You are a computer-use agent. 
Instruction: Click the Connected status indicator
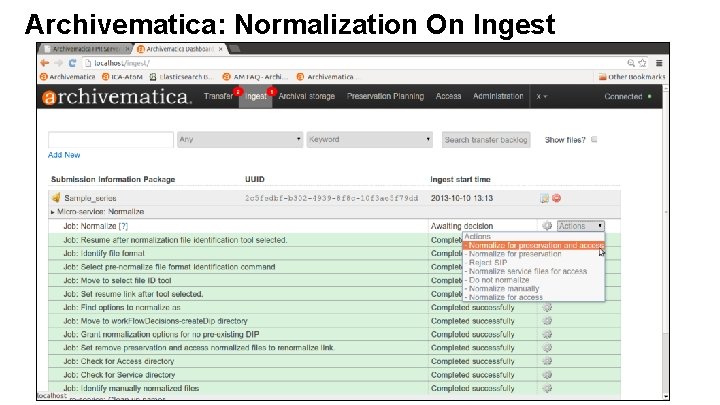coord(627,96)
